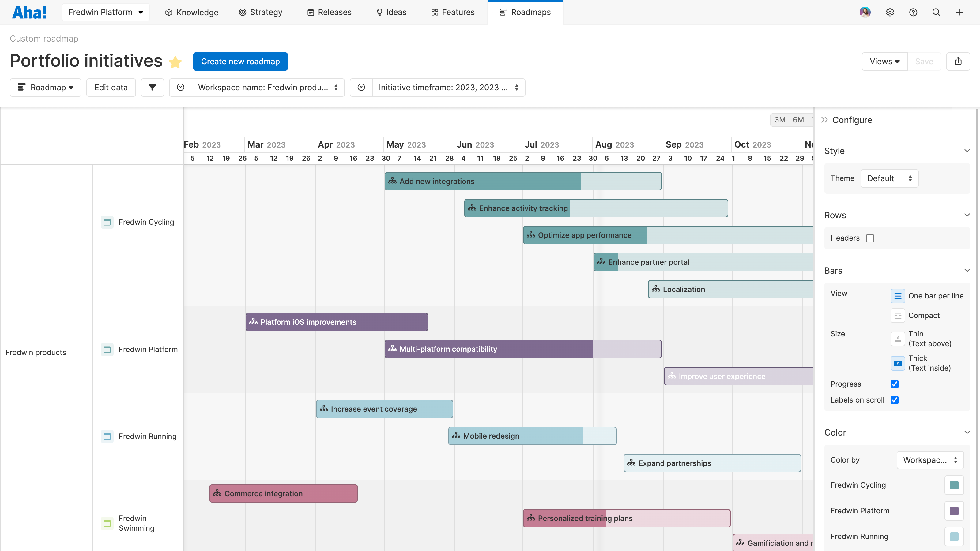Click the Fredwin Cycling color swatch
Screen dimensions: 980x551
(954, 485)
